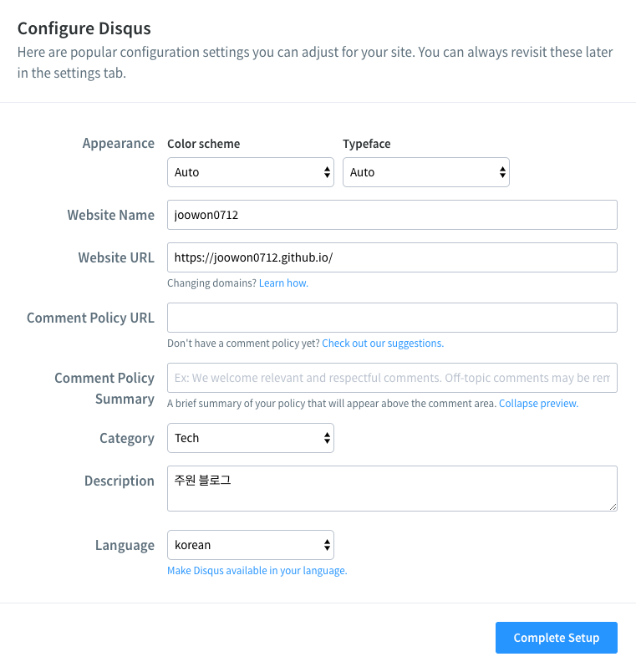Click the Comment Policy URL label

[x=90, y=318]
